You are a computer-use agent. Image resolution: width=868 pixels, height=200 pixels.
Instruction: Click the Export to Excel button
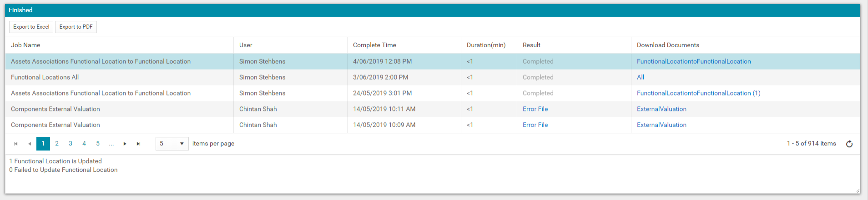(31, 27)
